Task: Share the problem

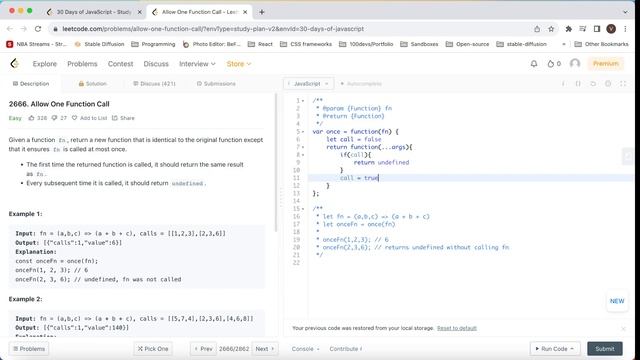Action: click(x=123, y=118)
